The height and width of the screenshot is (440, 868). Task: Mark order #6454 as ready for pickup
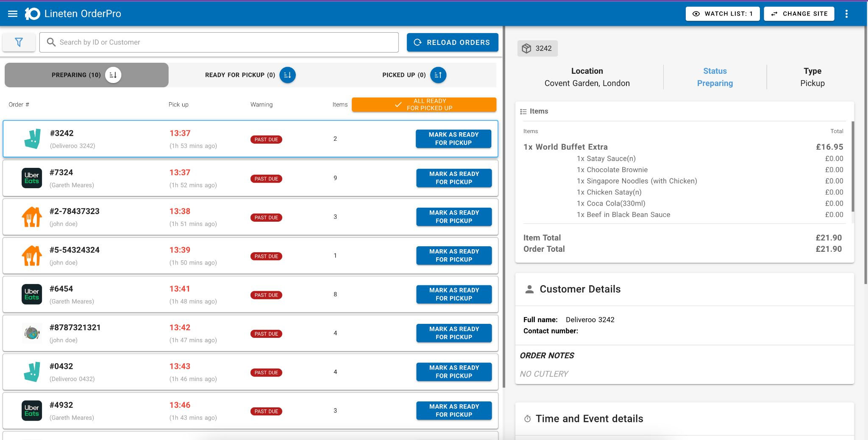coord(454,294)
